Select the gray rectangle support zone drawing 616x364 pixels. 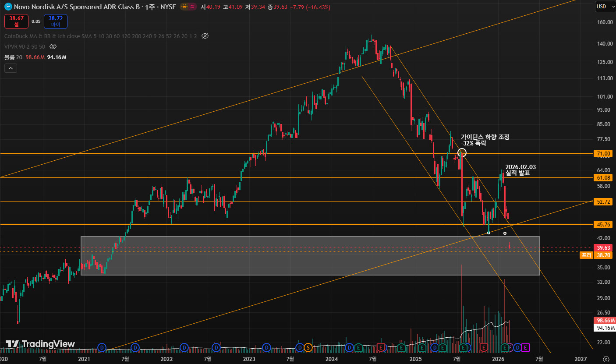pos(310,256)
